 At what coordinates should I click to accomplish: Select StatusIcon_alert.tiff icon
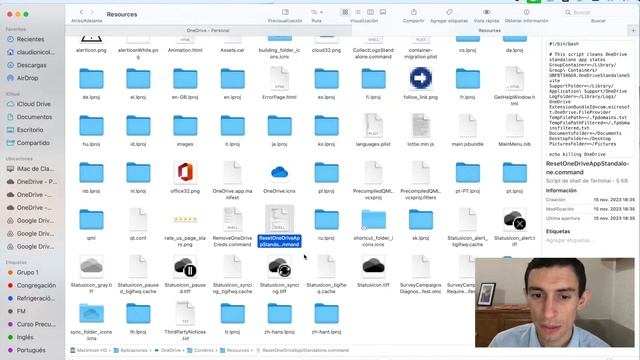point(514,220)
